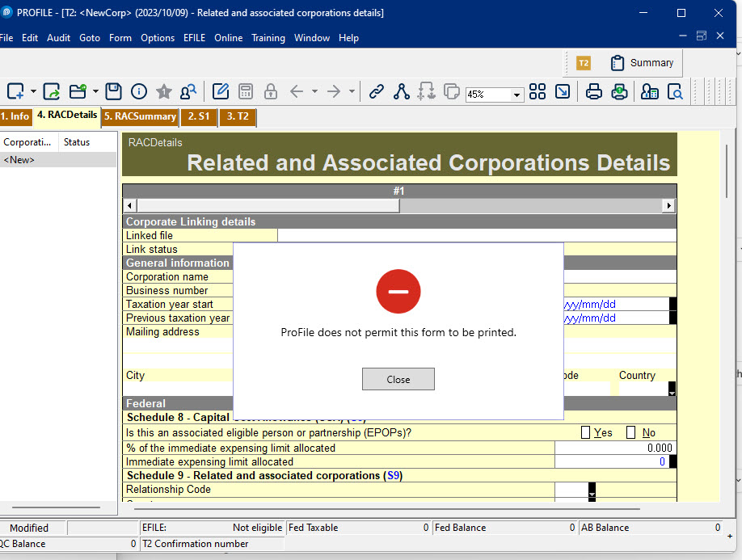Screen dimensions: 742x560
Task: Click the diagonal arrow box icon
Action: pos(563,91)
